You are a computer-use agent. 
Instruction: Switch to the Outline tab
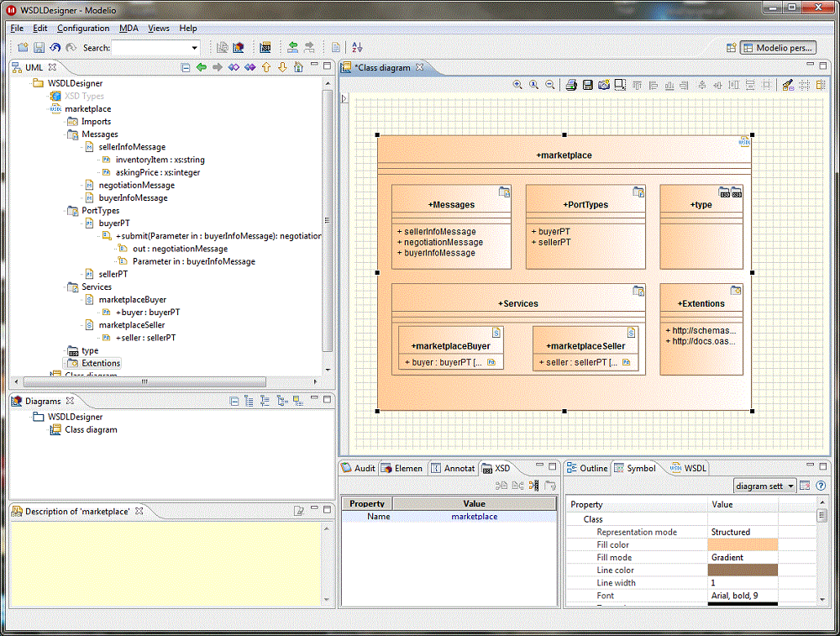[x=588, y=468]
